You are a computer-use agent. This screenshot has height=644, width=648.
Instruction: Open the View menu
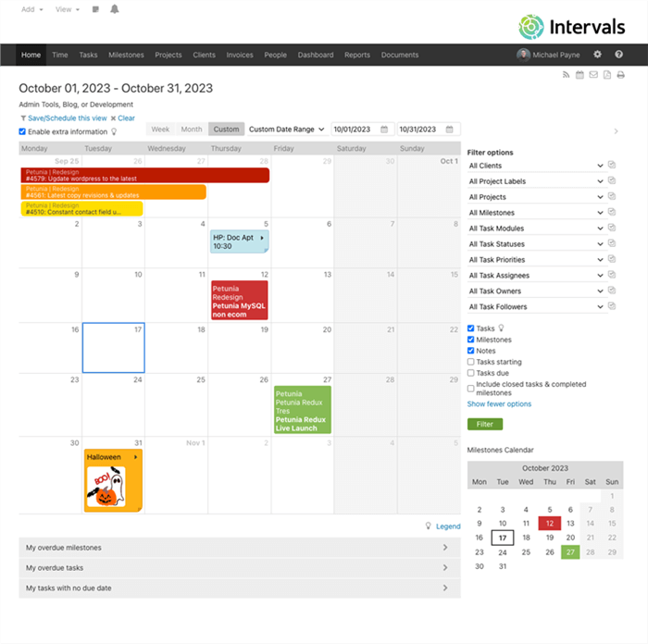click(x=68, y=9)
